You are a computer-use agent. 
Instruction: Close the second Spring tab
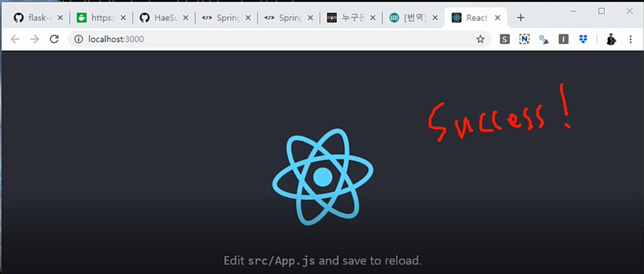point(310,18)
